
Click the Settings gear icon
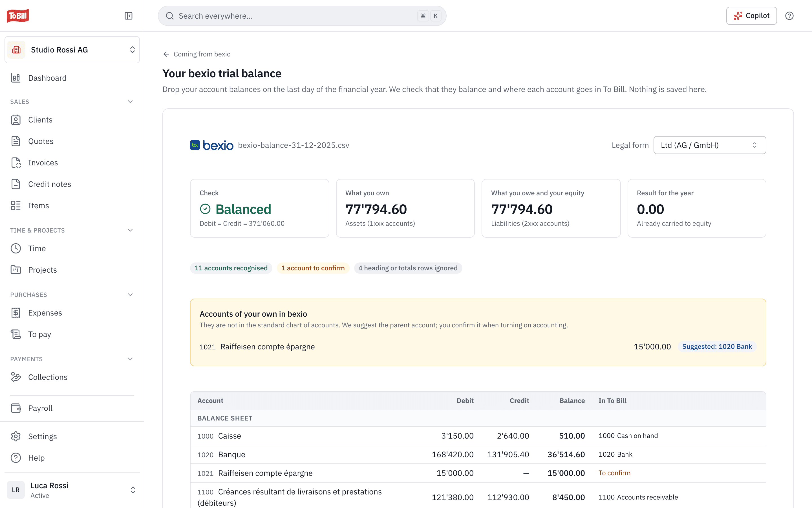pyautogui.click(x=16, y=436)
